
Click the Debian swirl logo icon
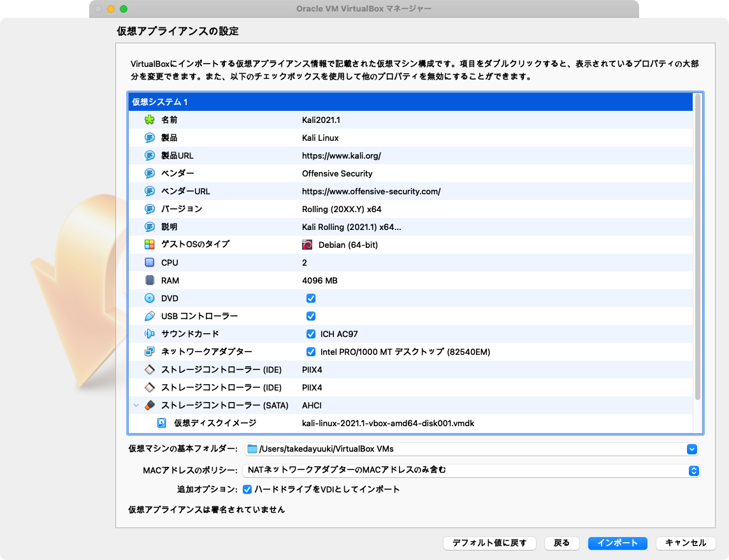pos(307,245)
